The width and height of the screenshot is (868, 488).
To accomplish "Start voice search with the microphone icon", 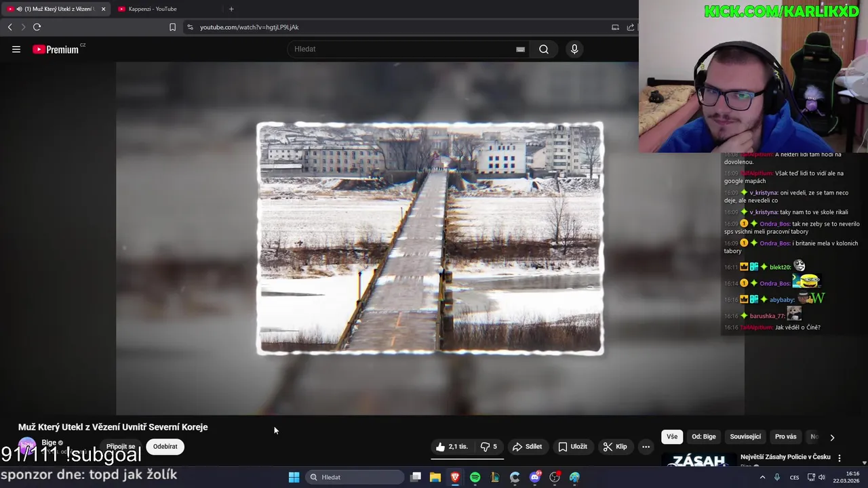I will point(574,49).
